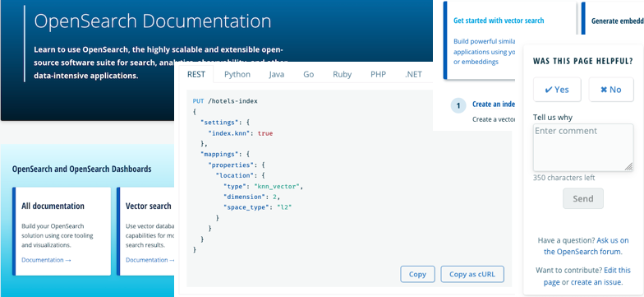Switch to the Java code tab
This screenshot has height=297, width=644.
click(x=276, y=74)
